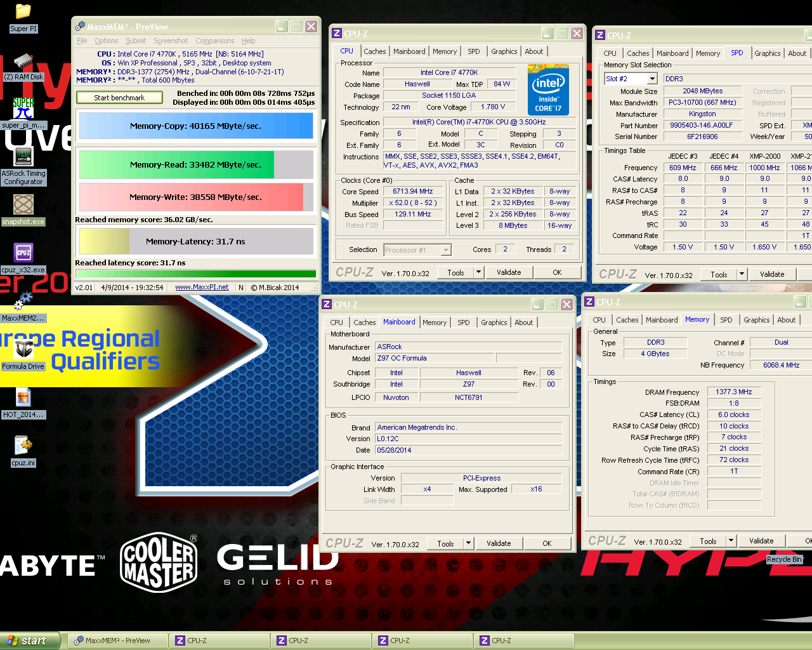Viewport: 812px width, 650px height.
Task: Click Validate in CPU-Z Memory window
Action: (761, 541)
